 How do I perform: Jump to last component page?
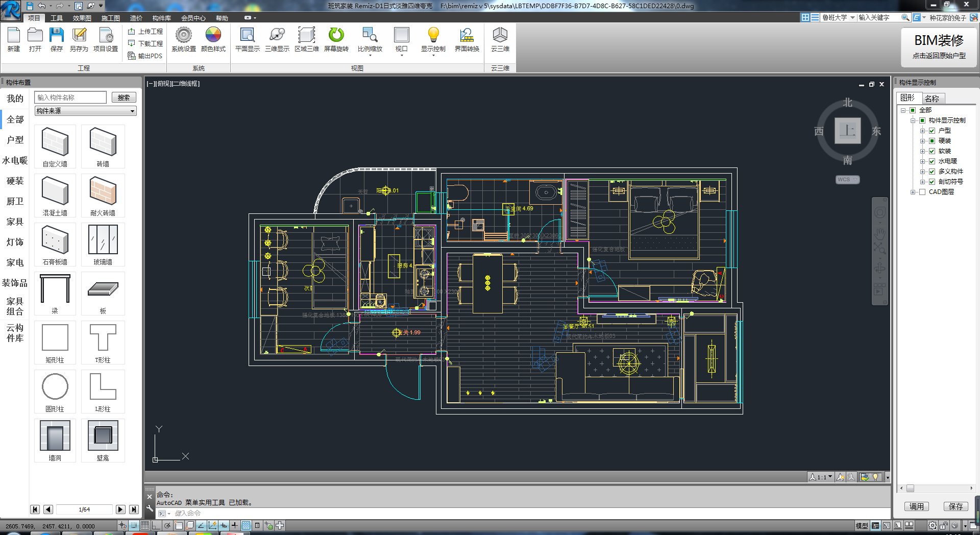click(x=134, y=509)
